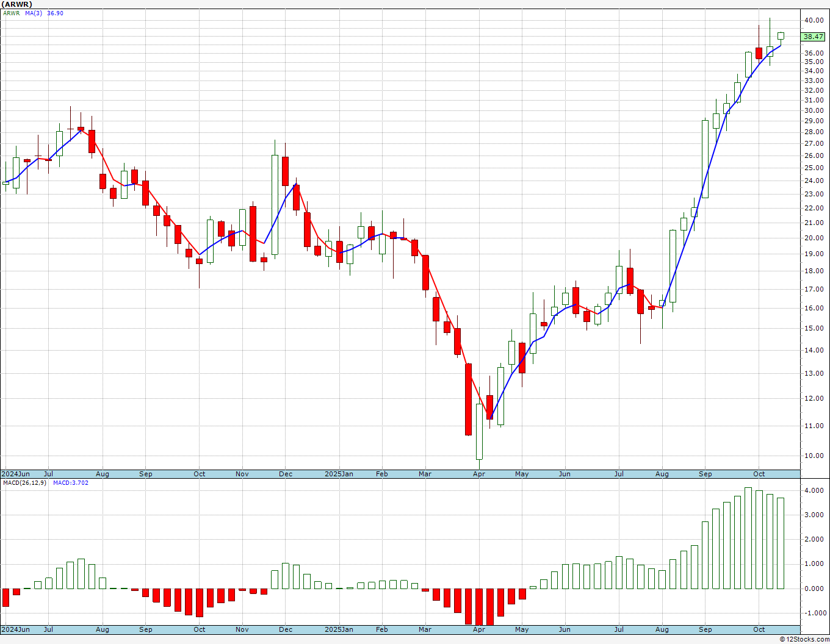Click 2025Jan on the price chart date axis
Viewport: 830px width, 644px height.
339,474
